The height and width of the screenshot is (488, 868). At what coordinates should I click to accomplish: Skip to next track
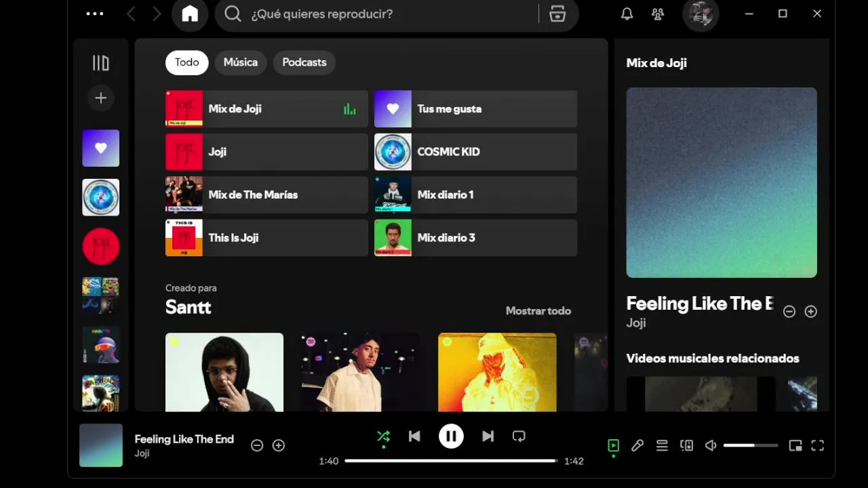click(488, 436)
